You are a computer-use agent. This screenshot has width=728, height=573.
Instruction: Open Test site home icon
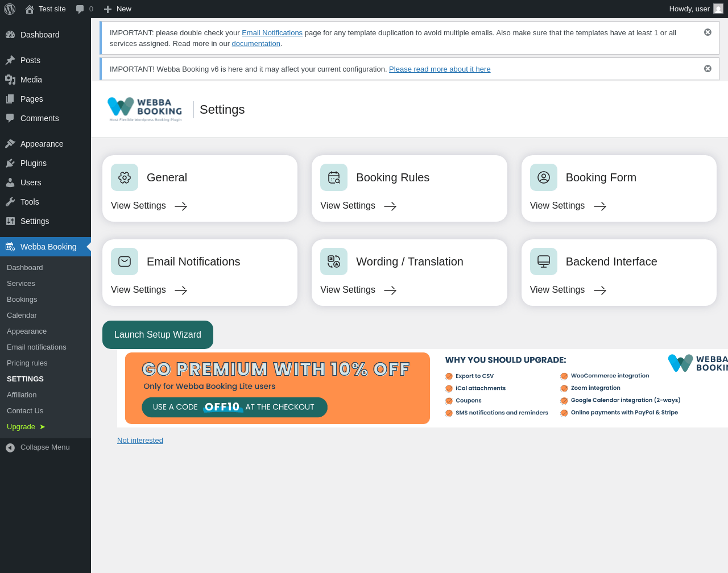point(30,9)
